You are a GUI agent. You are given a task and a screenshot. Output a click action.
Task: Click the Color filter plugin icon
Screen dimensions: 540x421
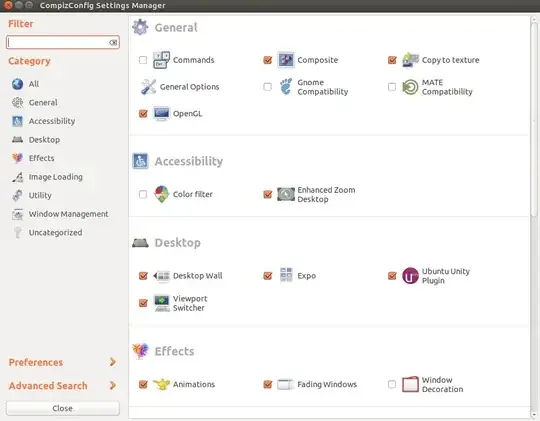[x=161, y=194]
